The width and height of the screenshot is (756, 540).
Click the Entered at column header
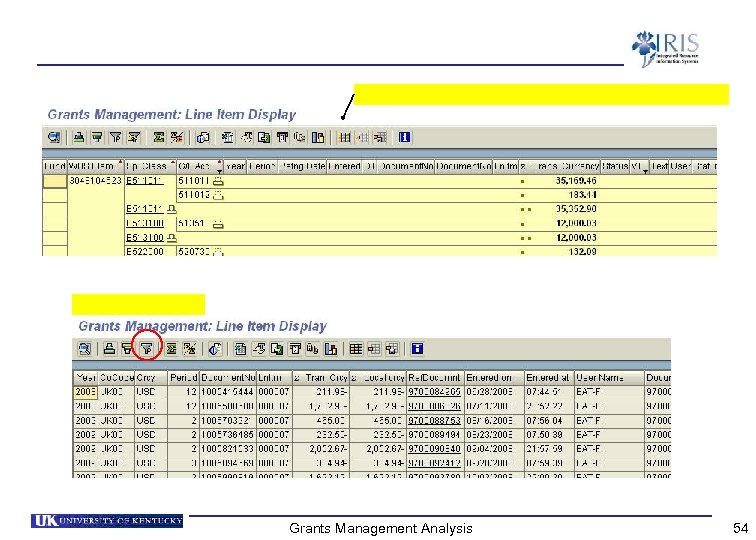(548, 378)
